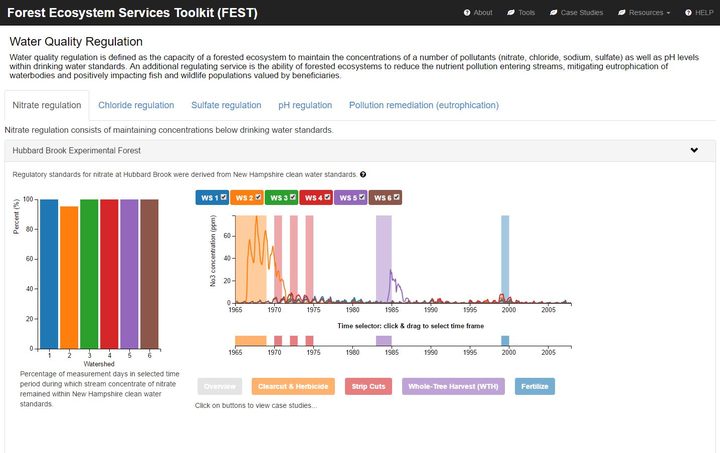Click the Water Quality Regulation heading
Screen dimensions: 720x453
pos(76,42)
